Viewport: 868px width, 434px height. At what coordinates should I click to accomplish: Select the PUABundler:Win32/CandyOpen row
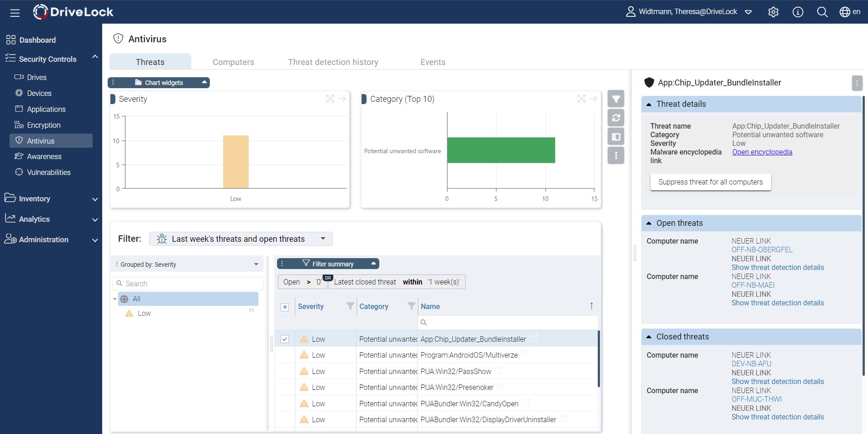[x=436, y=404]
